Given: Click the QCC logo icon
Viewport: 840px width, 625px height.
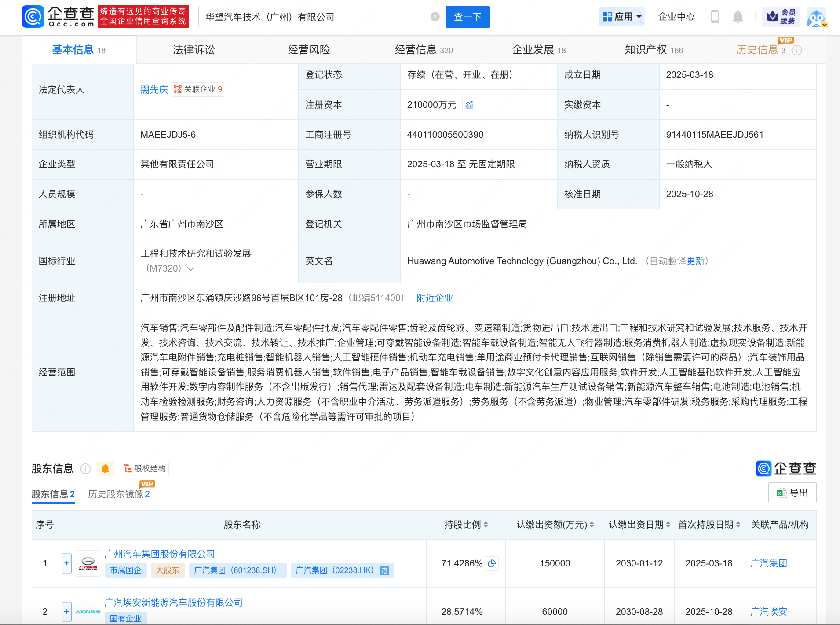Looking at the screenshot, I should click(33, 17).
